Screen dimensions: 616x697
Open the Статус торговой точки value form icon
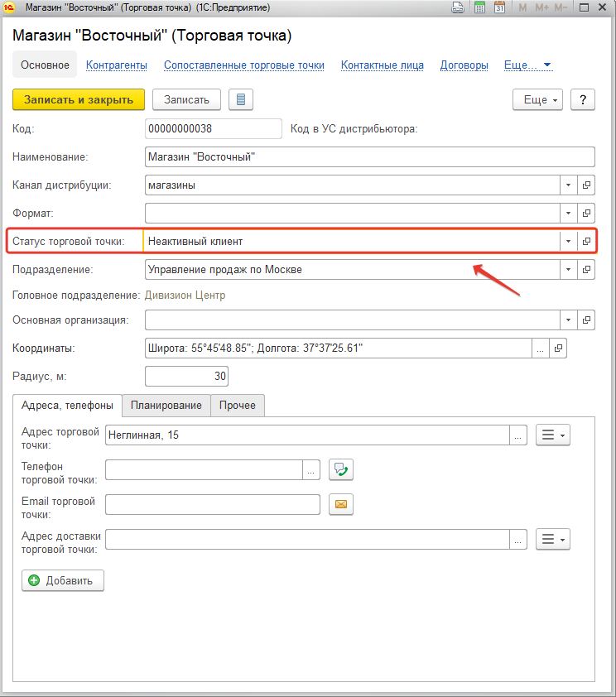(586, 242)
